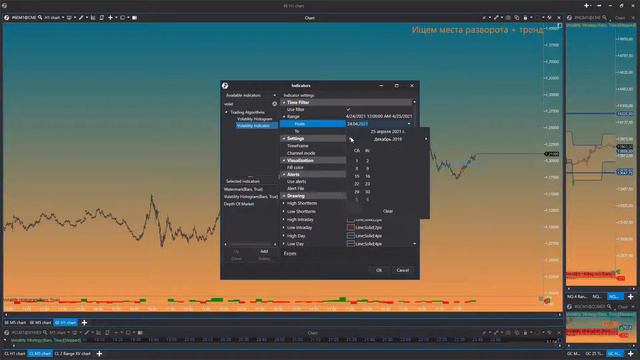640x360 pixels.
Task: Select the To date row
Action: tap(313, 131)
